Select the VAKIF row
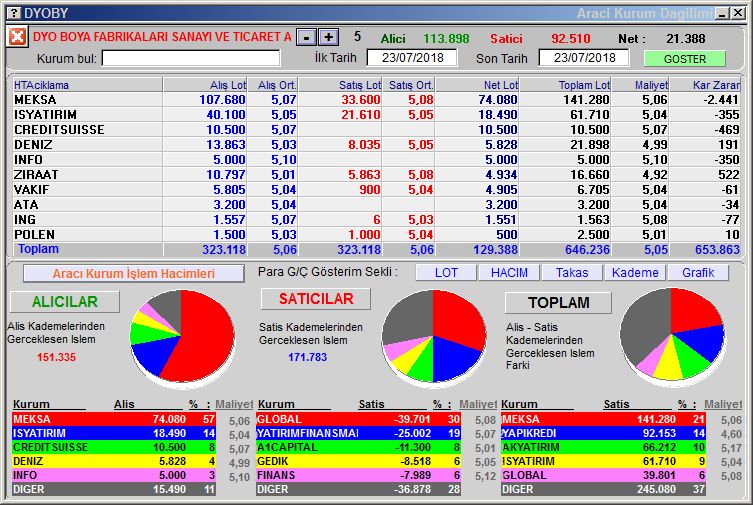 pyautogui.click(x=376, y=190)
